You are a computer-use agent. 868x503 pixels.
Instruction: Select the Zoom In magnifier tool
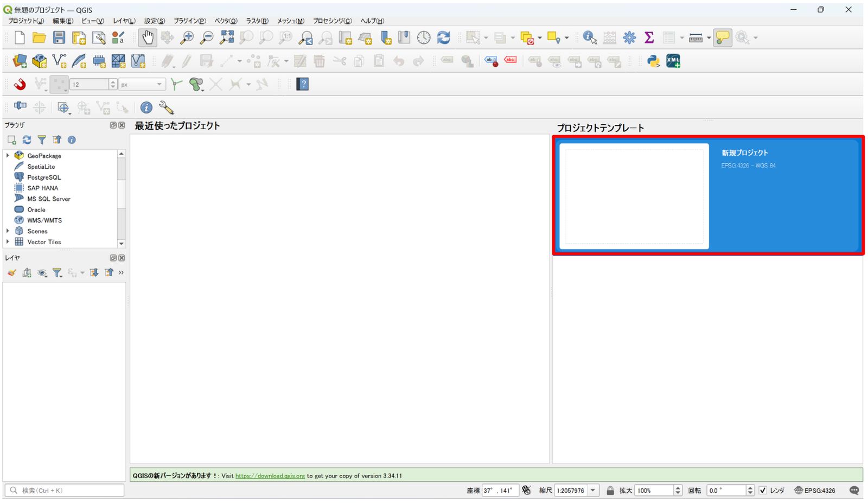pos(187,37)
